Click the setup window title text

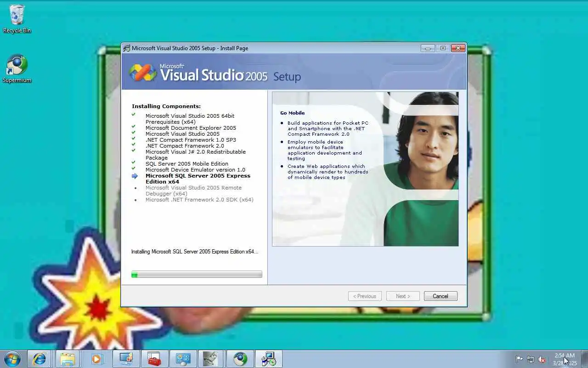tap(190, 48)
